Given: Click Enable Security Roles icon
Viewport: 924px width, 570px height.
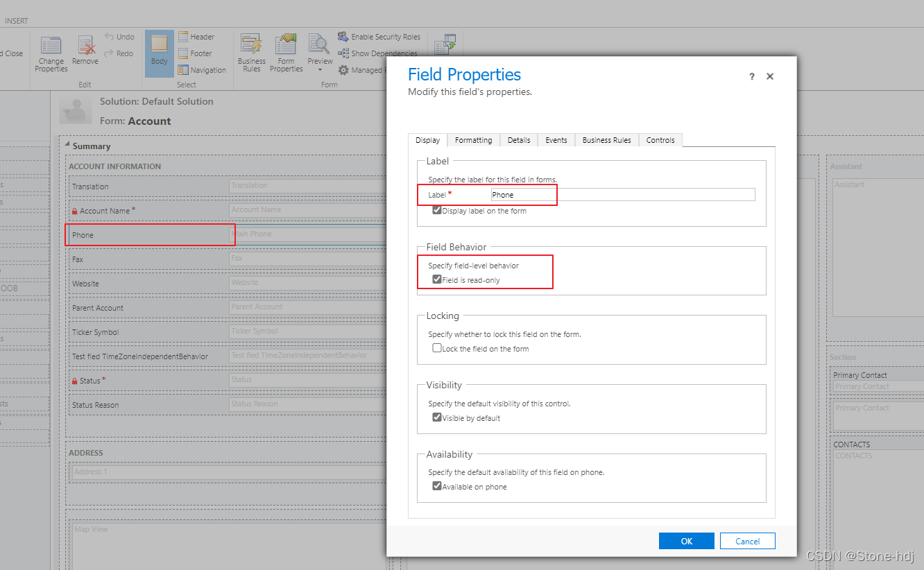Looking at the screenshot, I should [343, 37].
